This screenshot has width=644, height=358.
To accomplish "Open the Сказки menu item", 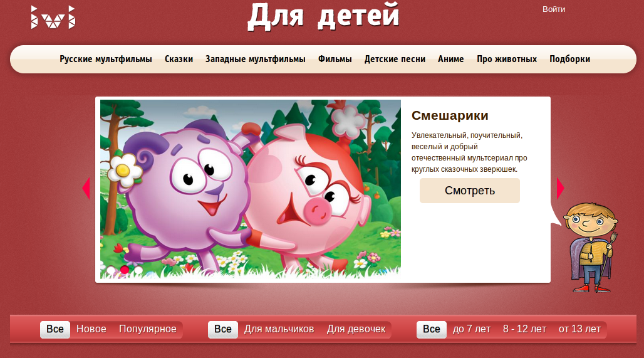I will [179, 60].
